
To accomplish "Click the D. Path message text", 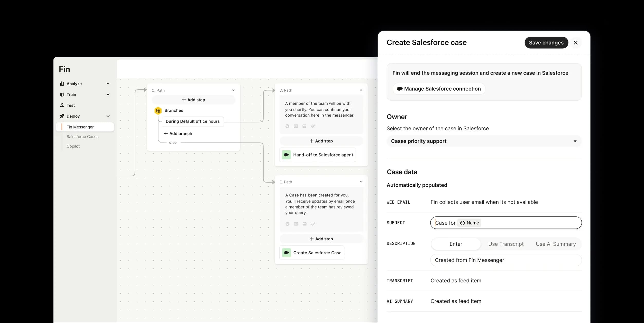I will pyautogui.click(x=319, y=109).
